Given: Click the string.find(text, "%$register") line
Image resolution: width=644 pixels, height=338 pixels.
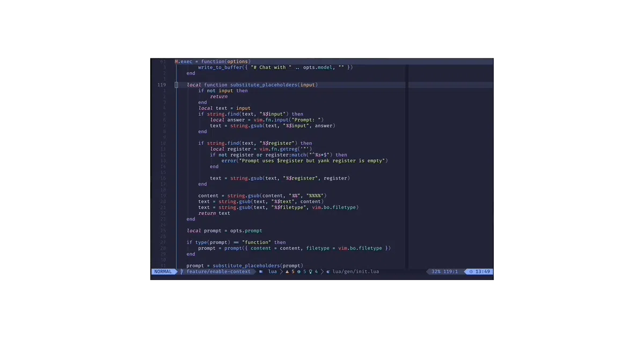Looking at the screenshot, I should coord(255,143).
